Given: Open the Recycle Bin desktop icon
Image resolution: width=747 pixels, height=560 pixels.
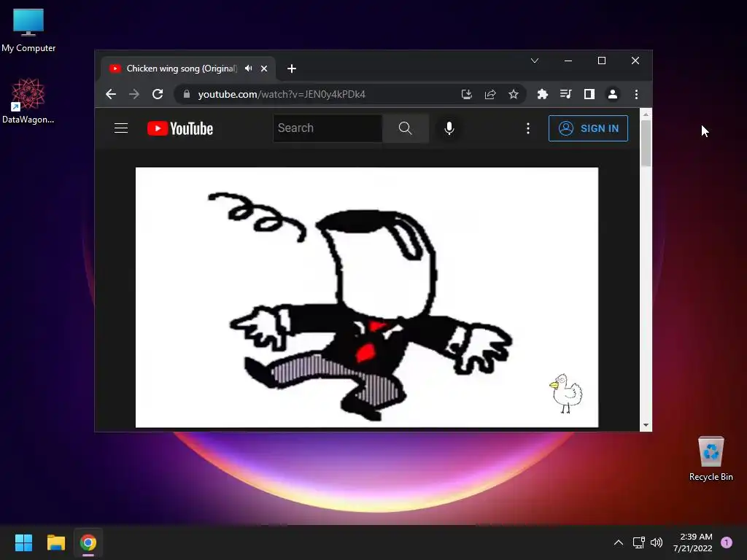Looking at the screenshot, I should point(711,458).
